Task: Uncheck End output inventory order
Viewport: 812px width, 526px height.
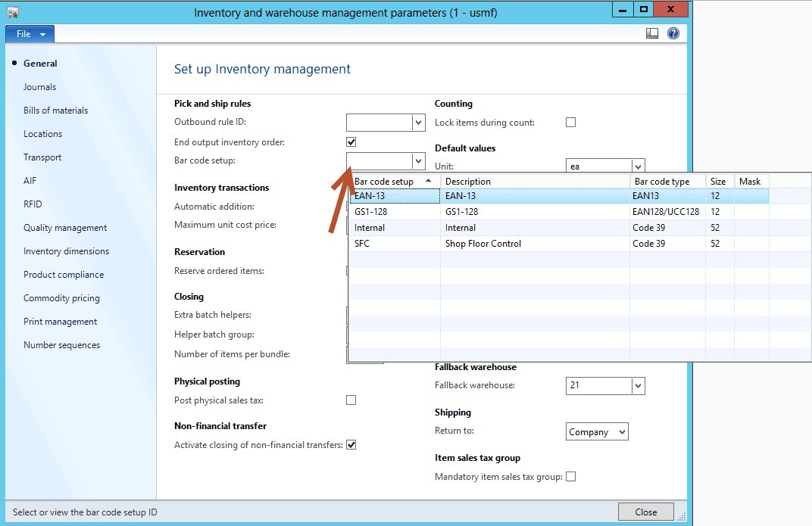Action: [351, 142]
